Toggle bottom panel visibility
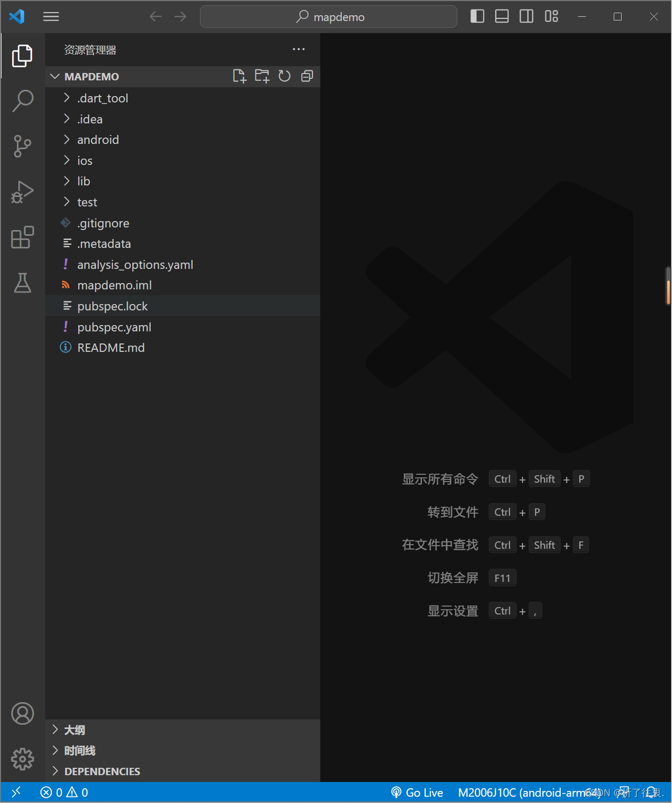Screen dimensions: 672x803 point(502,17)
